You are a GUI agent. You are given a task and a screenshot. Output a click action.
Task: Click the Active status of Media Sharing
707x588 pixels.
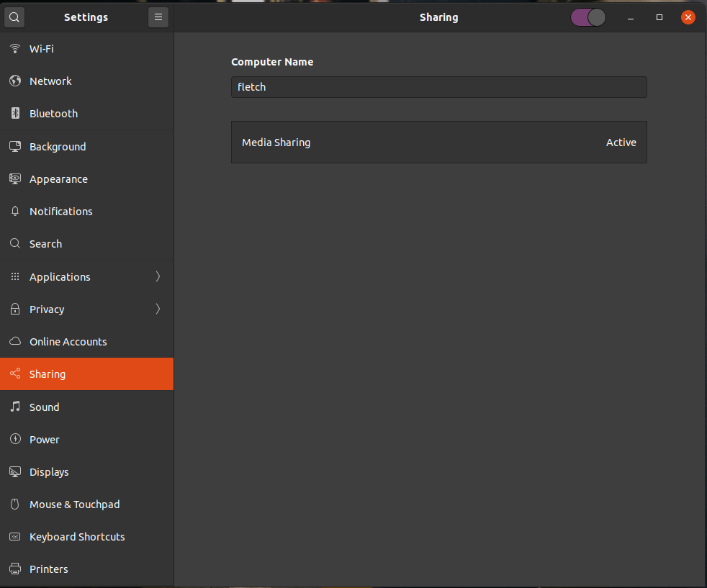click(x=621, y=143)
